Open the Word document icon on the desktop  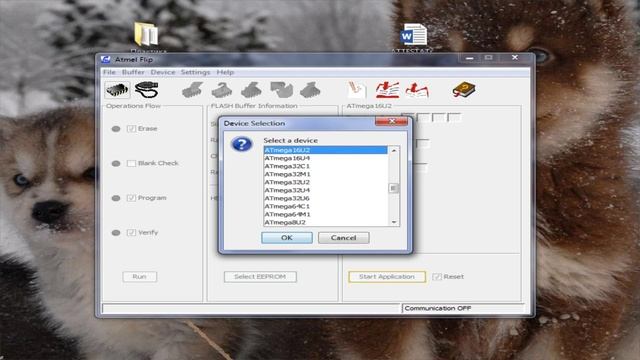pos(413,34)
